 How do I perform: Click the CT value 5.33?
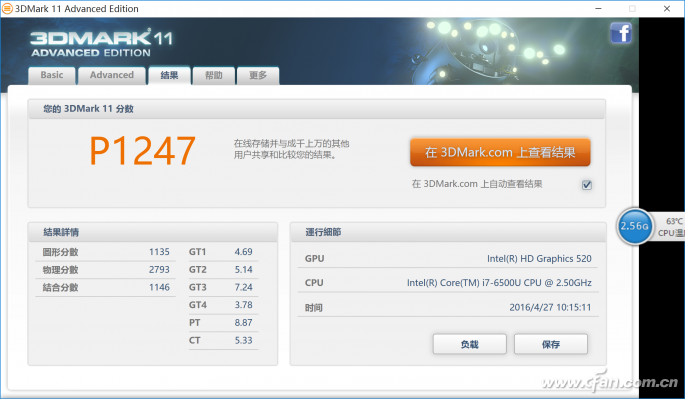243,340
